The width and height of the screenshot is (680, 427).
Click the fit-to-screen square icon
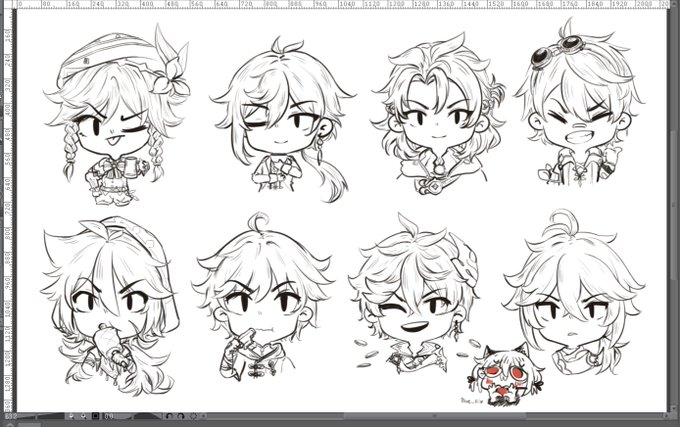(95, 416)
